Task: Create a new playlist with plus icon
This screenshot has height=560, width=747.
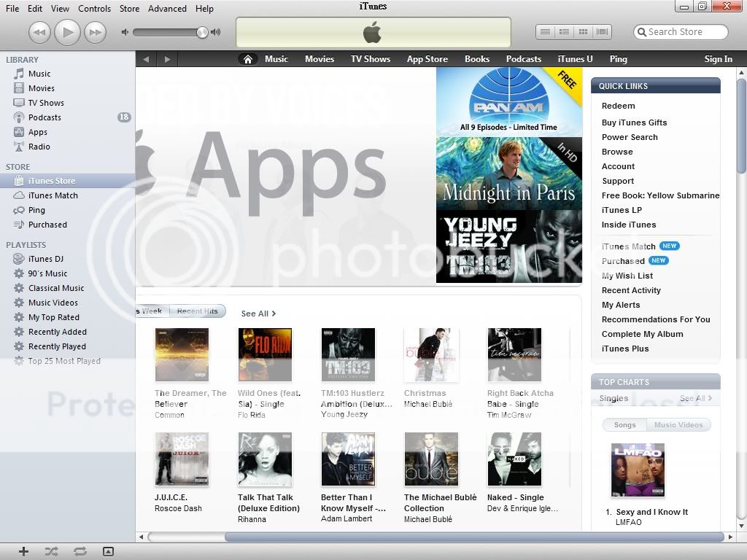Action: coord(23,551)
